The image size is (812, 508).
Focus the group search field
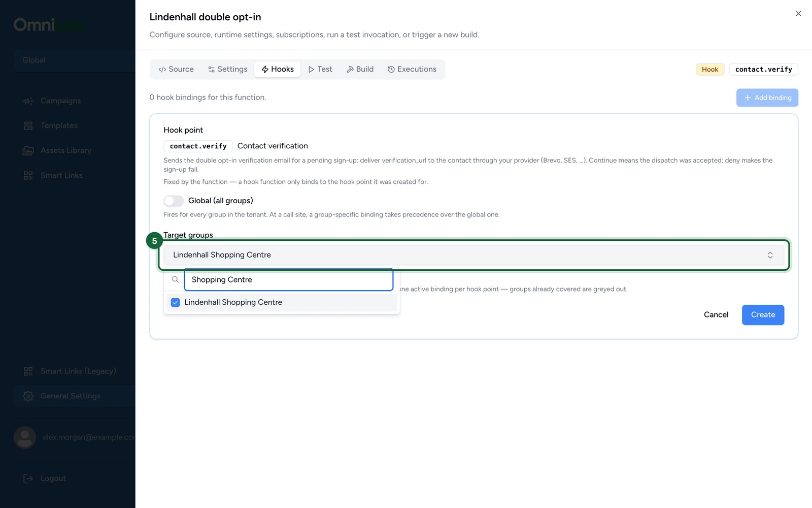pos(289,280)
